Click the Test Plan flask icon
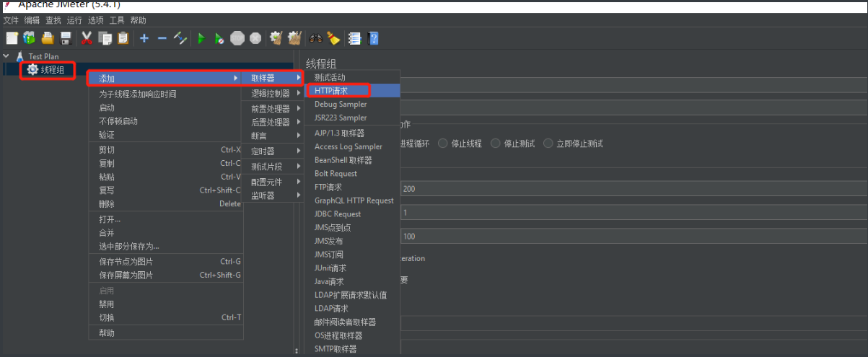 20,56
